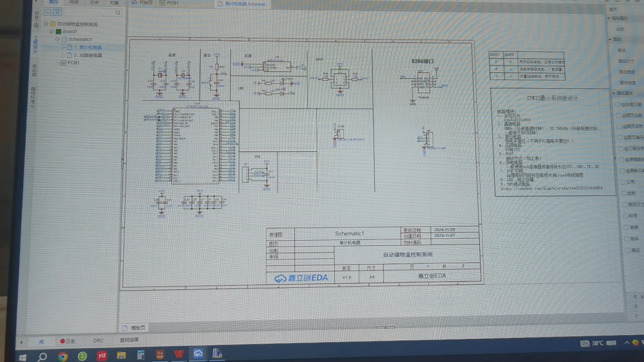Open Windows taskbar search

point(42,357)
